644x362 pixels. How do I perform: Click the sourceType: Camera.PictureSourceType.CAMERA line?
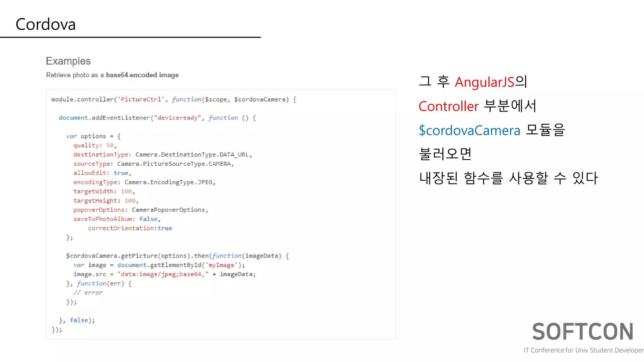click(x=153, y=164)
